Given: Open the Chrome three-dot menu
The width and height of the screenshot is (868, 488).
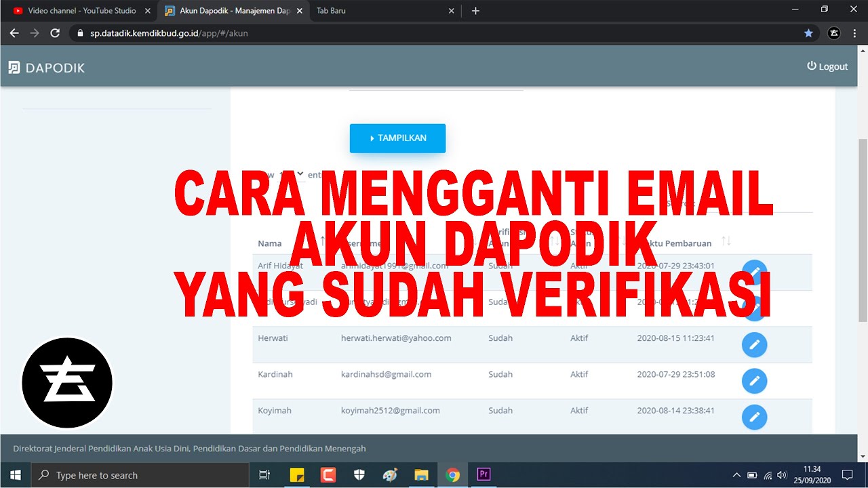Looking at the screenshot, I should 854,33.
